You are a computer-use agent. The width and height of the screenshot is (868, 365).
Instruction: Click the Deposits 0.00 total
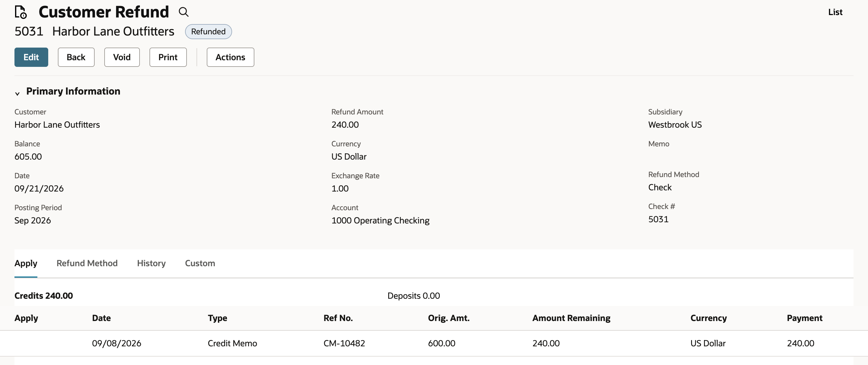[x=414, y=296]
